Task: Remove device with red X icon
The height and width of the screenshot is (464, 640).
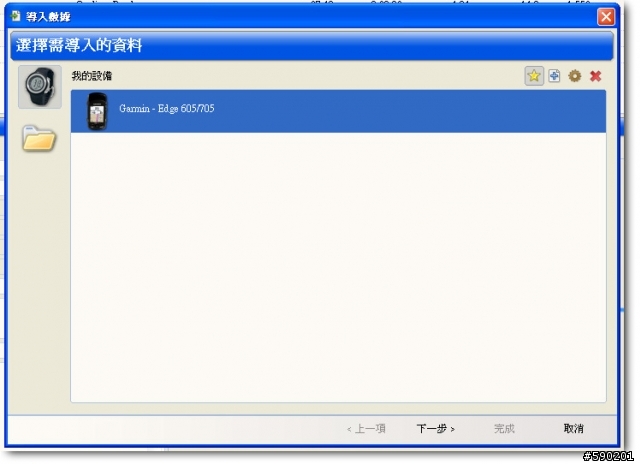Action: [596, 76]
